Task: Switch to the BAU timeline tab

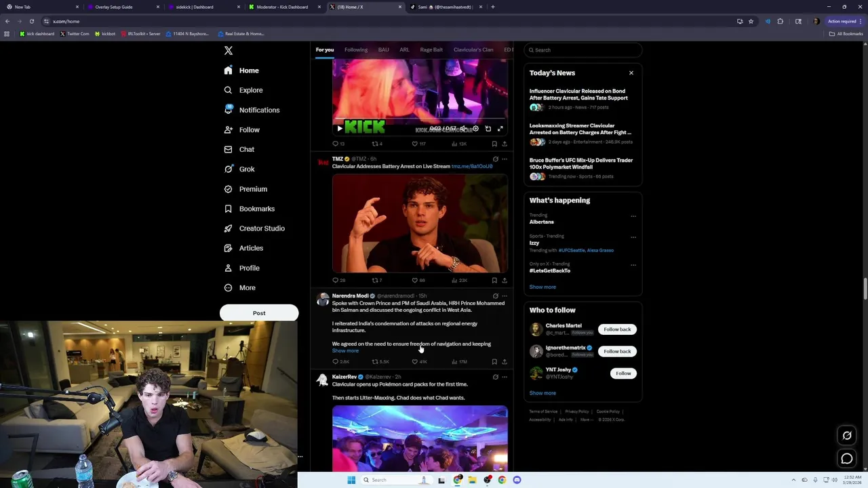Action: 383,49
